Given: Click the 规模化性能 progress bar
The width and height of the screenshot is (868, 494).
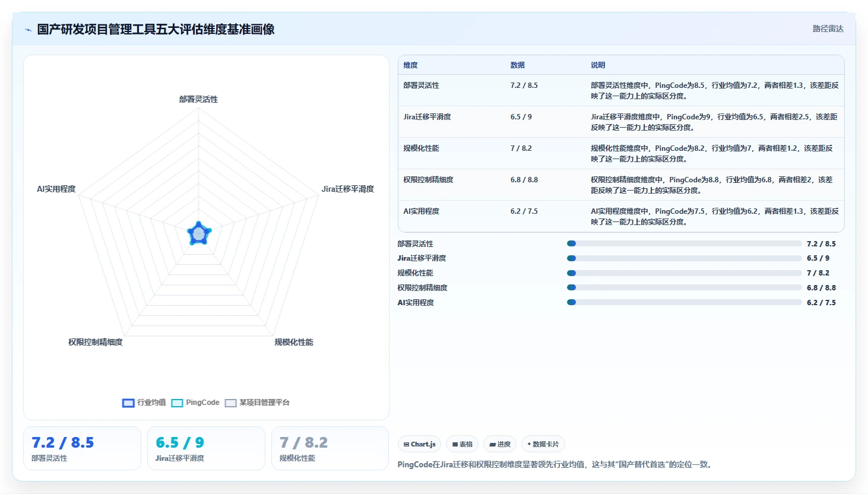Looking at the screenshot, I should click(x=685, y=273).
